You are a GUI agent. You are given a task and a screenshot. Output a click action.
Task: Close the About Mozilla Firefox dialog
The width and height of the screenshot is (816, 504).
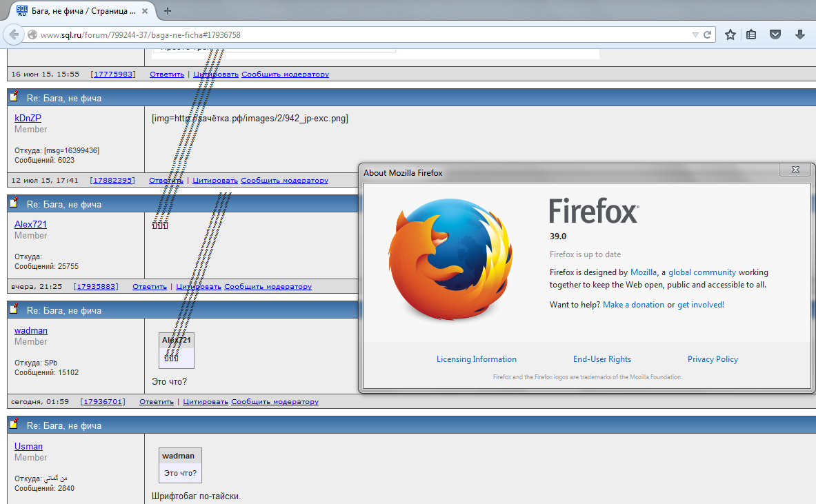(795, 170)
